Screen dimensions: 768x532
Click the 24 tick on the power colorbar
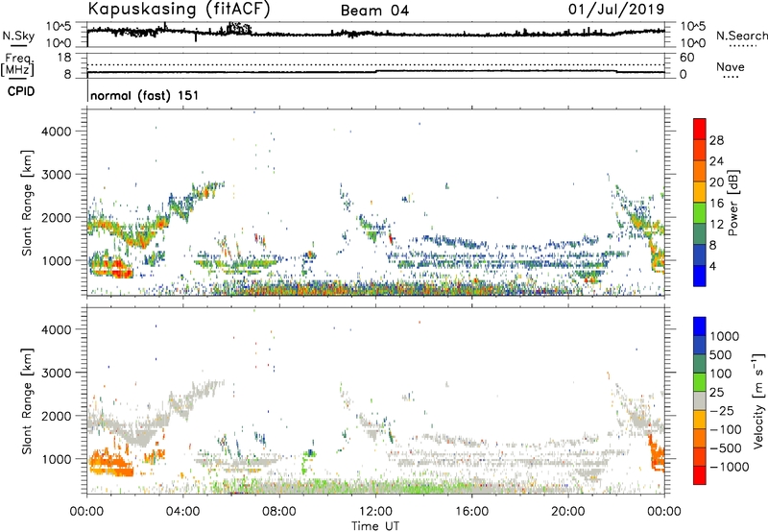pos(716,161)
